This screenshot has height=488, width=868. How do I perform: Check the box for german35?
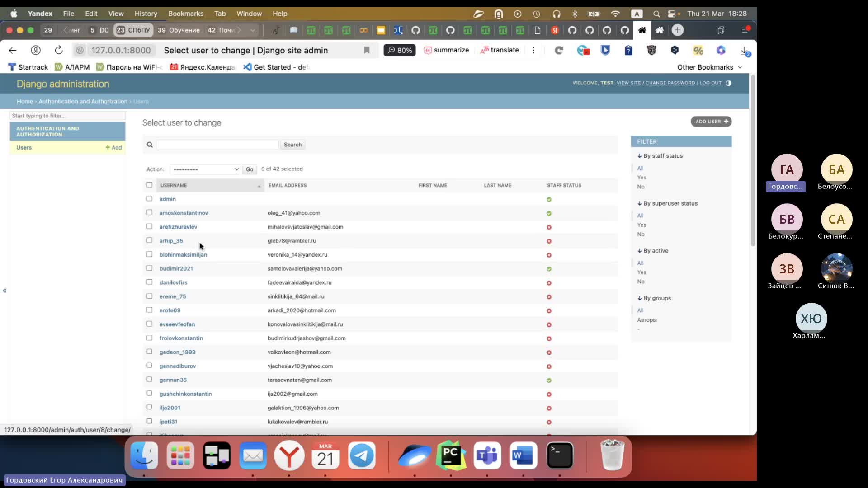click(149, 380)
